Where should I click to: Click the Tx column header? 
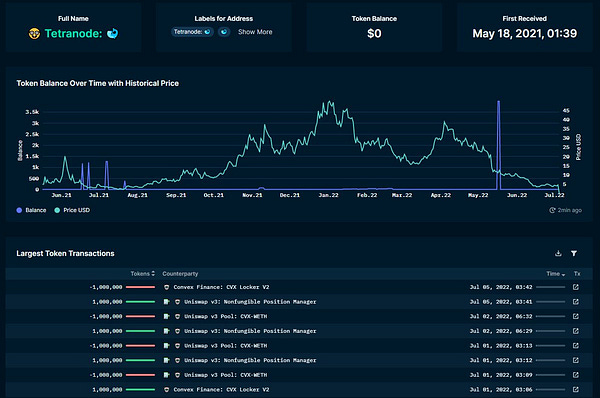(577, 274)
